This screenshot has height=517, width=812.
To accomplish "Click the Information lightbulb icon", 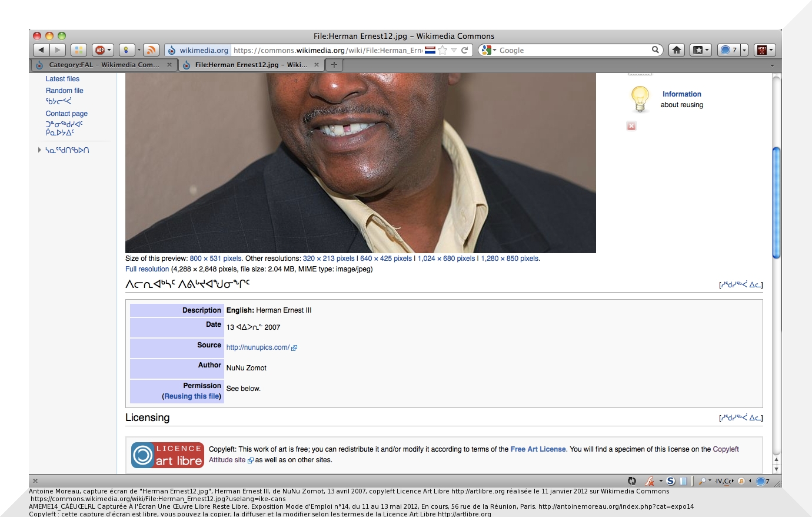I will (x=640, y=98).
